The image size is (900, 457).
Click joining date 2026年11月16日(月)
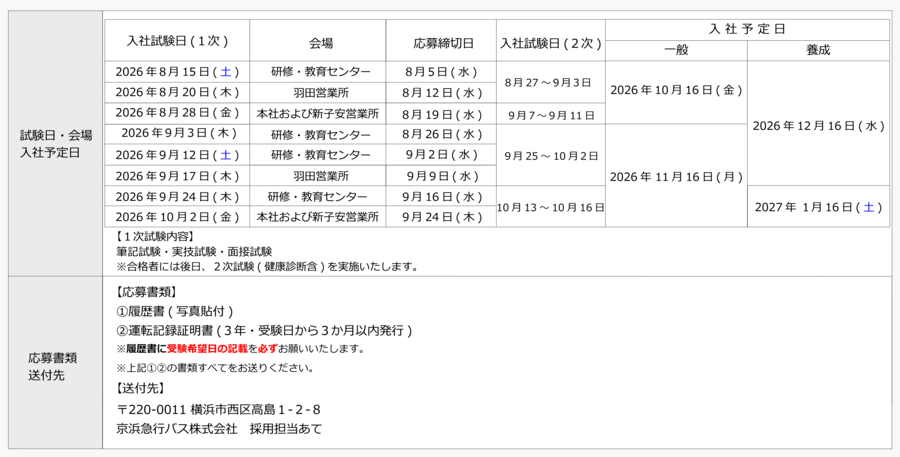pos(676,177)
